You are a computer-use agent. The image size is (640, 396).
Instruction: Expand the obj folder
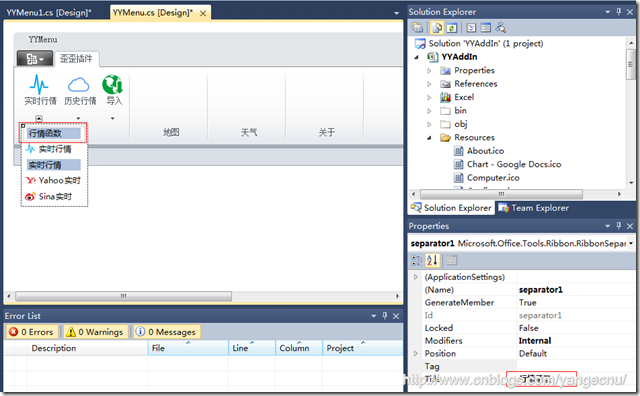[429, 124]
